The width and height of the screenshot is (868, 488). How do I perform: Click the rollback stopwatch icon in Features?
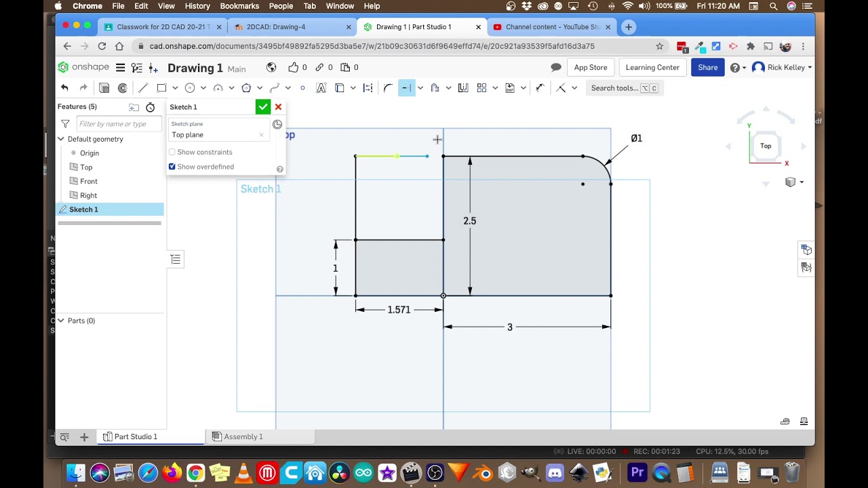click(x=150, y=107)
